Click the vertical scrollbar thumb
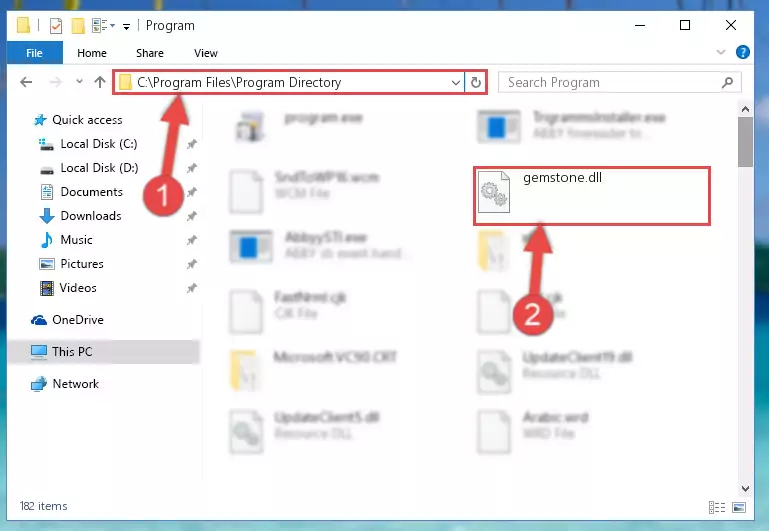The width and height of the screenshot is (769, 531). pos(745,142)
